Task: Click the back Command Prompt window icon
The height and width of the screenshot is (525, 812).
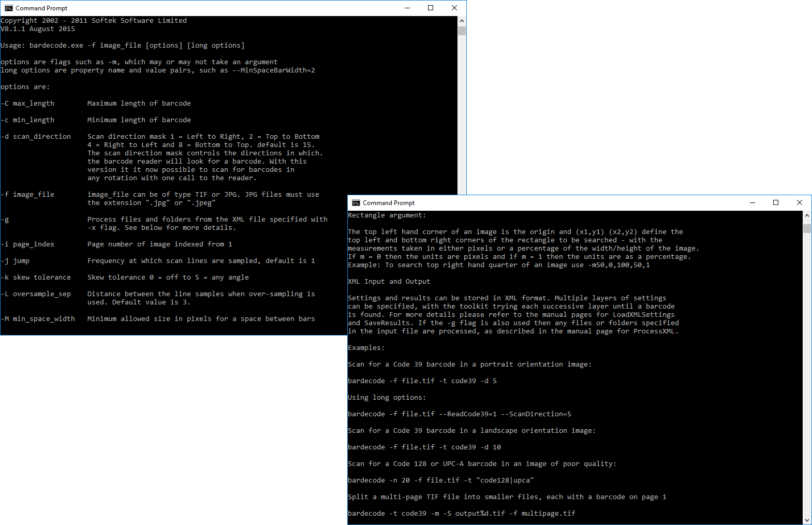Action: [9, 8]
